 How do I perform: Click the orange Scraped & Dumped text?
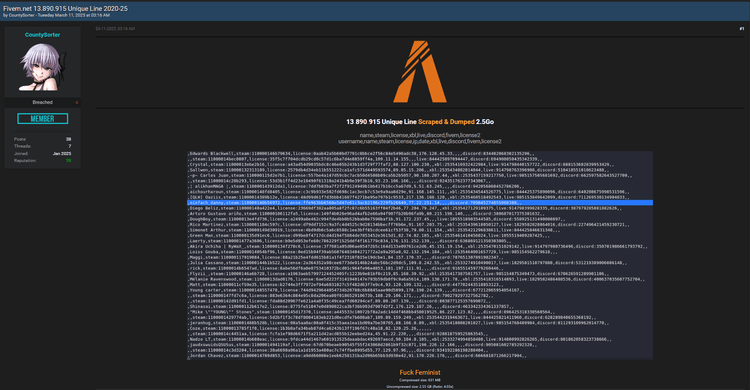click(446, 122)
